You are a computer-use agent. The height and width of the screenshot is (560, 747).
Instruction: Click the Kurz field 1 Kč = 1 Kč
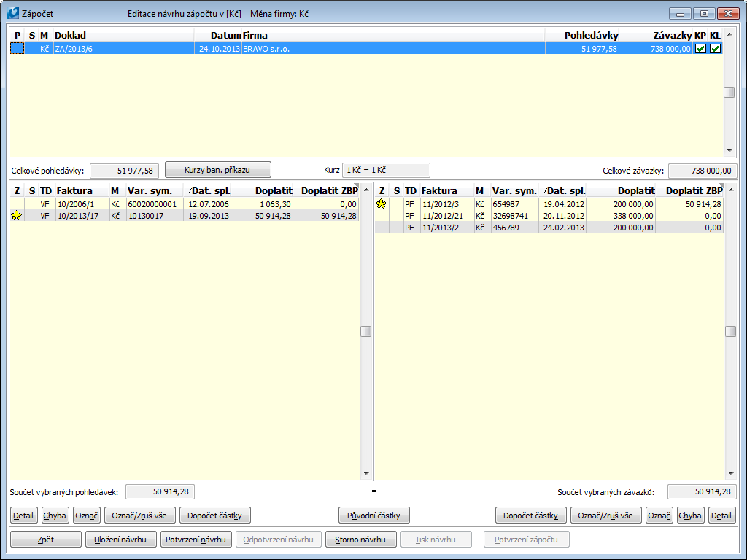(x=386, y=170)
